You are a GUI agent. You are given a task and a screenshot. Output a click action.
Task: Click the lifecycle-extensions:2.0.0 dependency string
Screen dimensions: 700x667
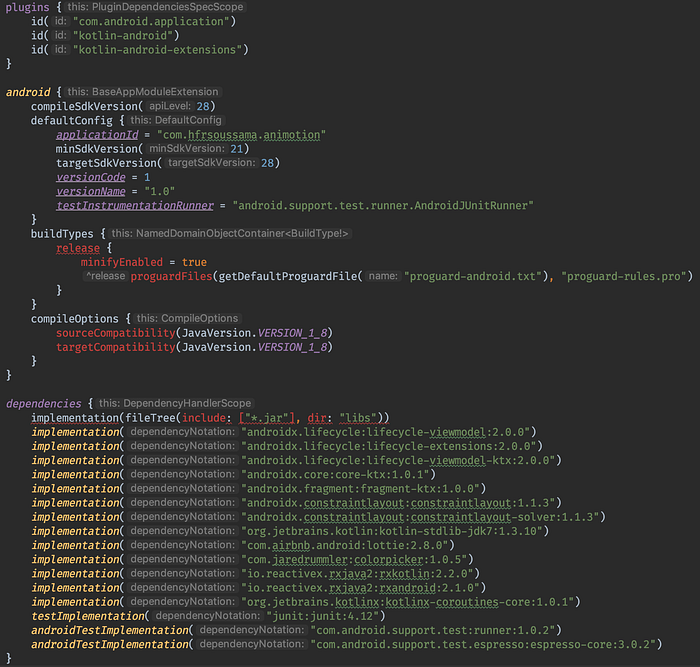coord(388,446)
